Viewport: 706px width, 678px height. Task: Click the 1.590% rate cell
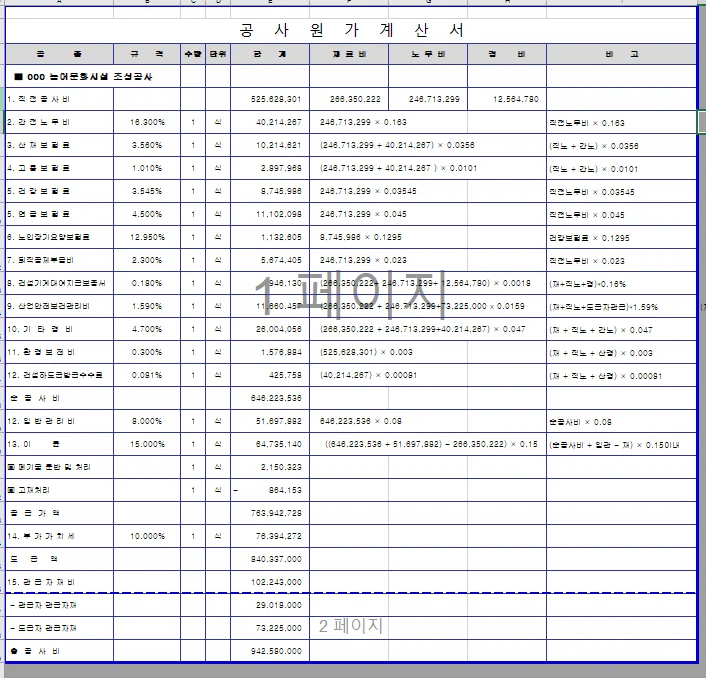(147, 306)
